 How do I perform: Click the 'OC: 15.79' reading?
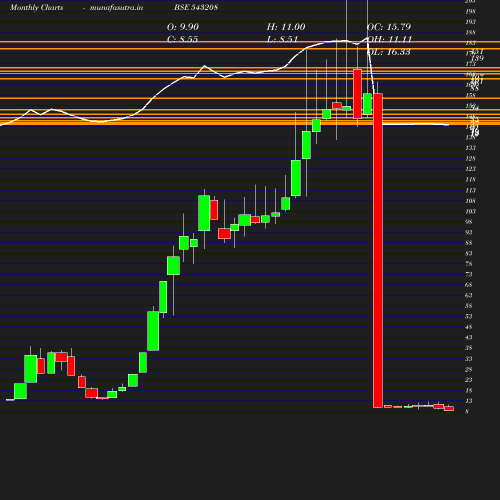point(389,27)
